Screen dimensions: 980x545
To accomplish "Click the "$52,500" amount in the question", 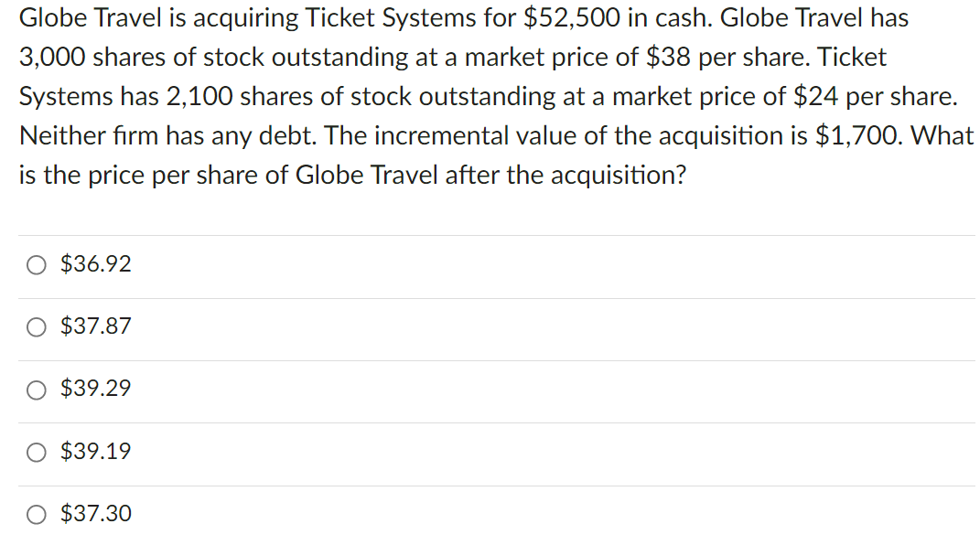I will (x=571, y=18).
